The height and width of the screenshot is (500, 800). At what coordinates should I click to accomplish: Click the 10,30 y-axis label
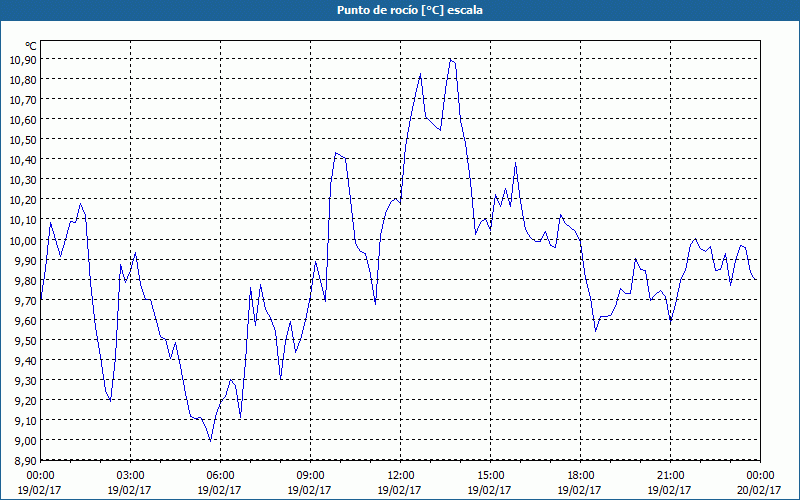pos(23,180)
